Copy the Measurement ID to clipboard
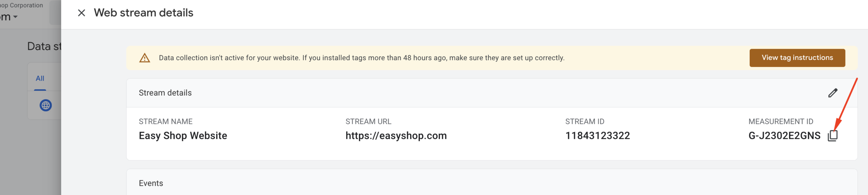 click(833, 135)
